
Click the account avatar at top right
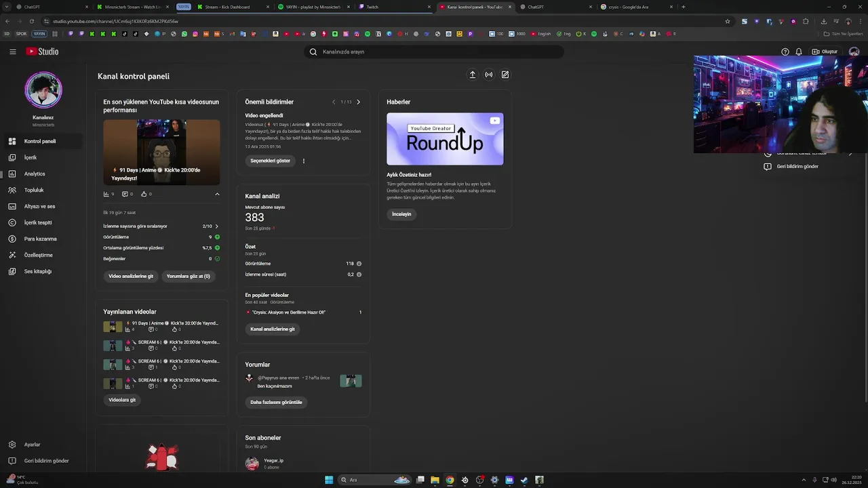coord(854,52)
